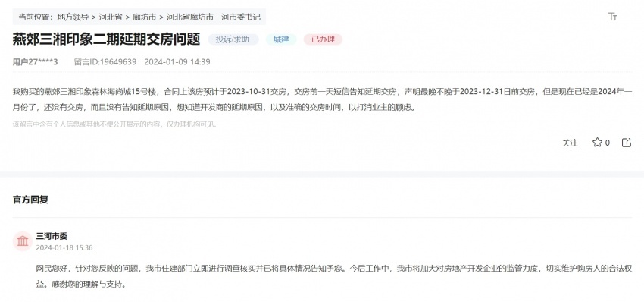The image size is (644, 302).
Task: Click the star favorite icon
Action: coord(597,143)
